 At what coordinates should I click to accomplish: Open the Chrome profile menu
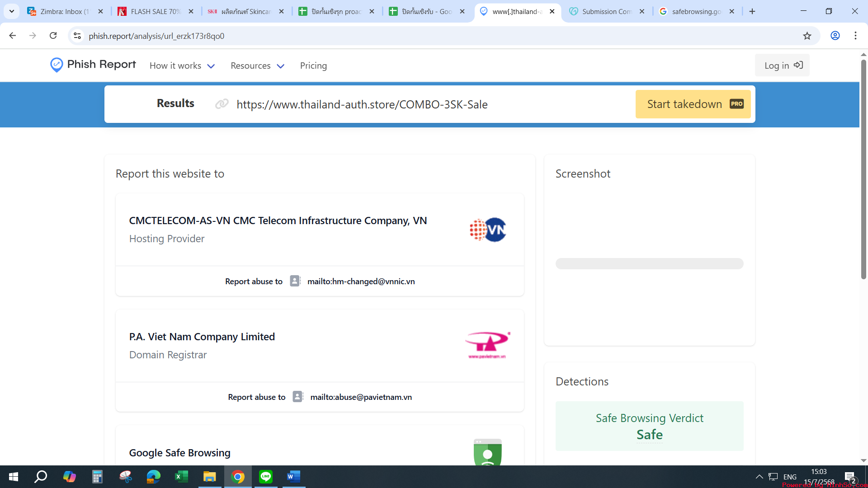pos(835,36)
